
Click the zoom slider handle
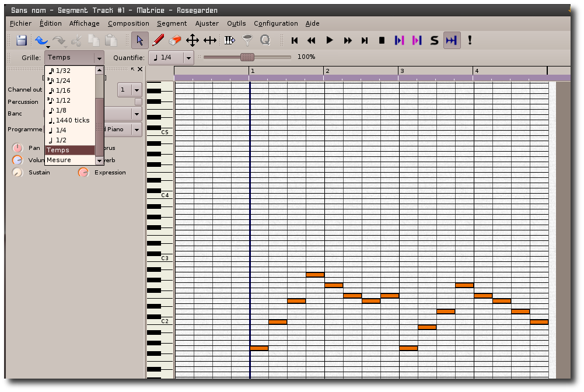[247, 57]
